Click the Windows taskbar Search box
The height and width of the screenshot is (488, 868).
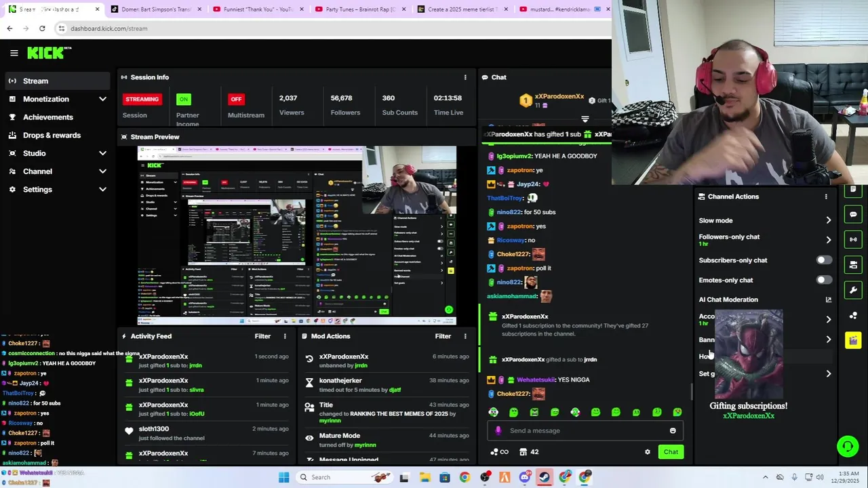tap(344, 477)
